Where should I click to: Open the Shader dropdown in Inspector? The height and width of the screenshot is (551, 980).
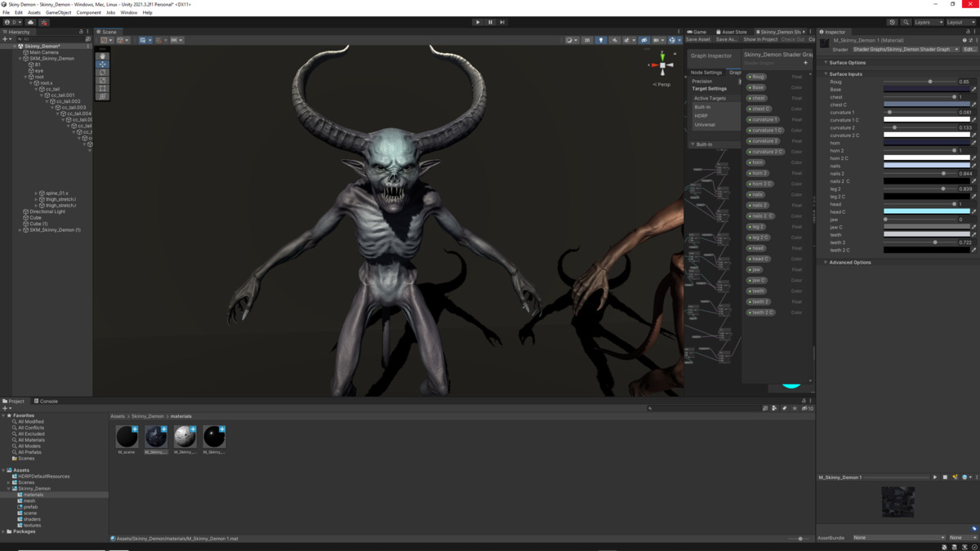[x=906, y=49]
